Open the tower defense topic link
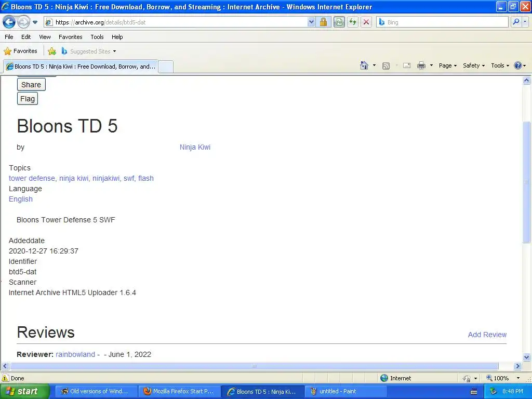Viewport: 532px width, 399px height. point(32,179)
